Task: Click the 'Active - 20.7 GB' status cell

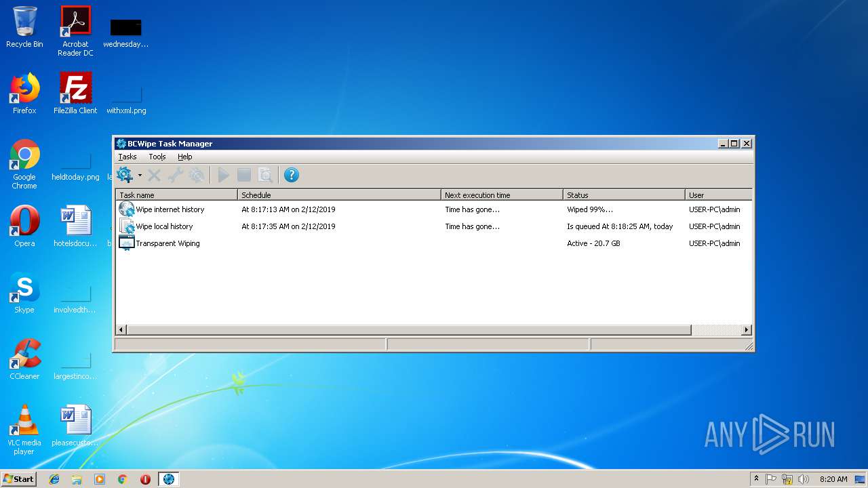Action: click(593, 243)
